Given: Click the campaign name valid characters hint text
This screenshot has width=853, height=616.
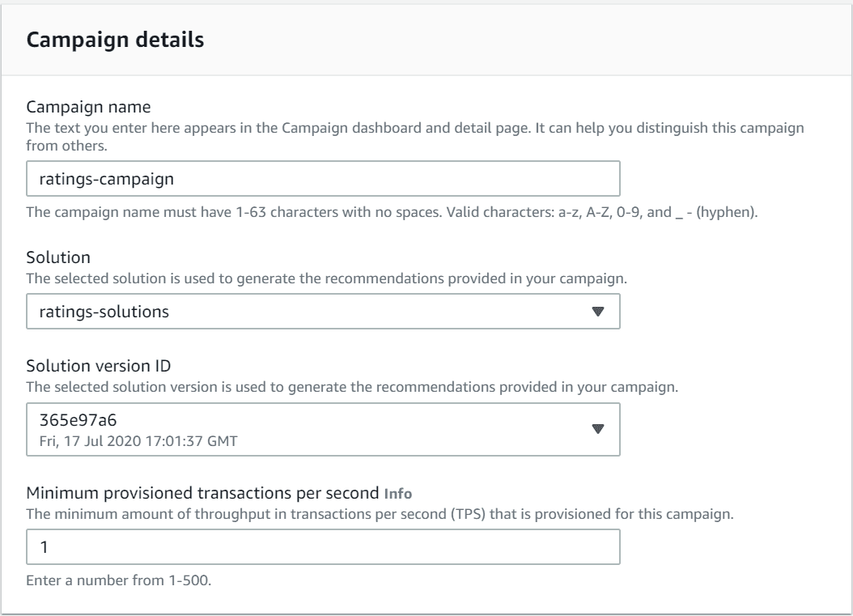Looking at the screenshot, I should [392, 213].
